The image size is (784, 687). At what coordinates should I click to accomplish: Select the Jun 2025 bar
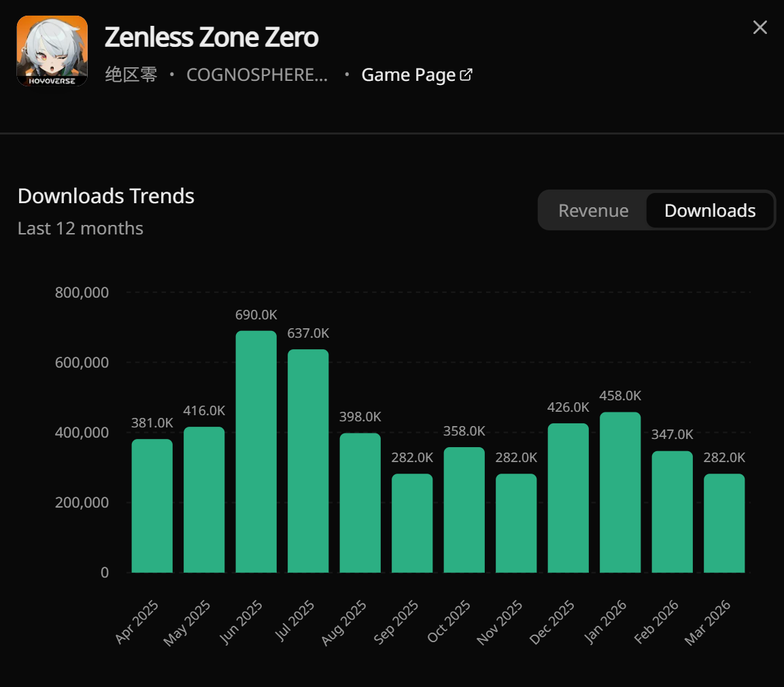pyautogui.click(x=256, y=452)
